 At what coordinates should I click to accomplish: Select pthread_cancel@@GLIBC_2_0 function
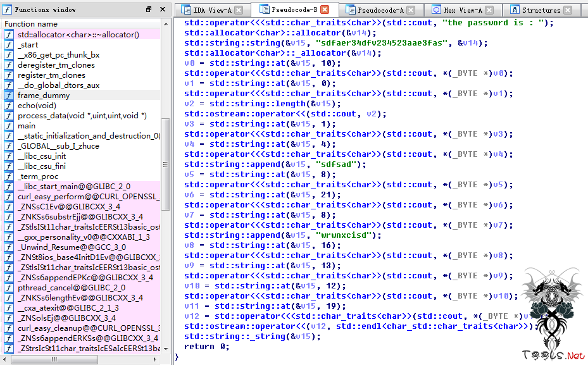[82, 287]
